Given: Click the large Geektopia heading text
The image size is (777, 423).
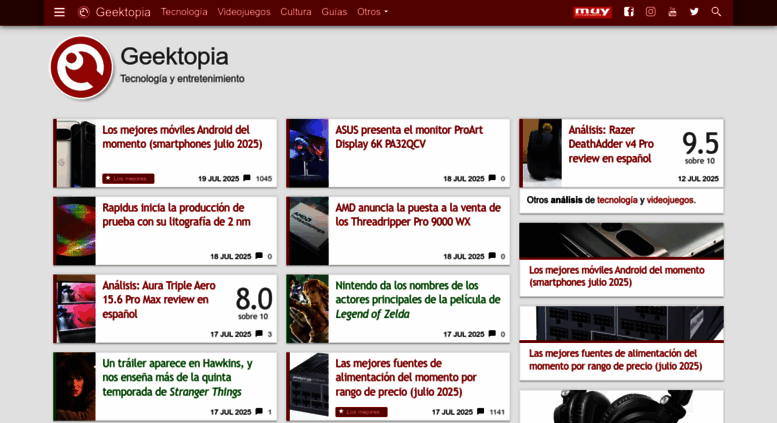Looking at the screenshot, I should click(x=174, y=56).
